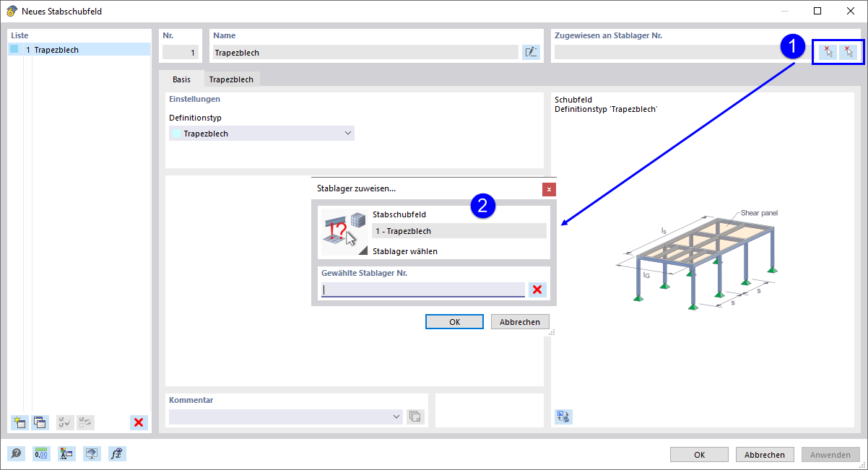Switch to the Trapezblech tab

pos(231,79)
